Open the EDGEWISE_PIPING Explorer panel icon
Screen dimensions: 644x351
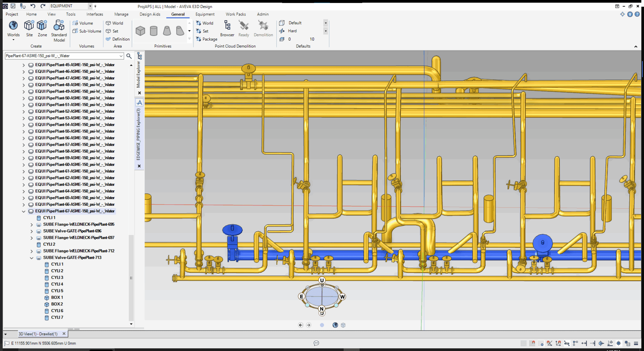[x=140, y=103]
